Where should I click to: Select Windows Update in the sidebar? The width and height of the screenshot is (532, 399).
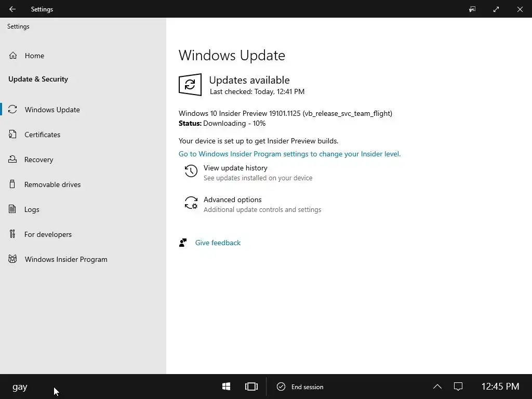(52, 110)
